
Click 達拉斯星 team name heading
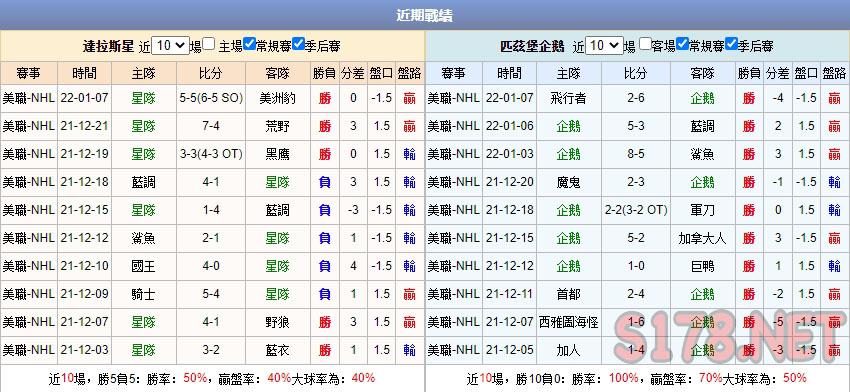(108, 46)
